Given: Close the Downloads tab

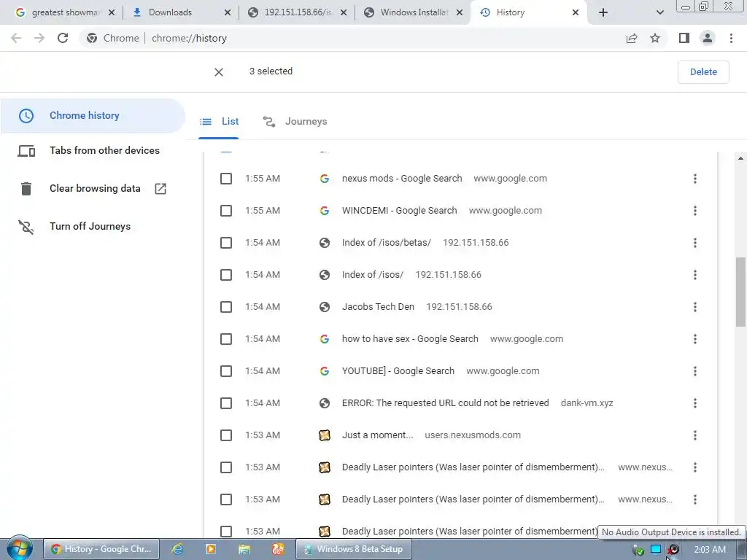Looking at the screenshot, I should [228, 12].
